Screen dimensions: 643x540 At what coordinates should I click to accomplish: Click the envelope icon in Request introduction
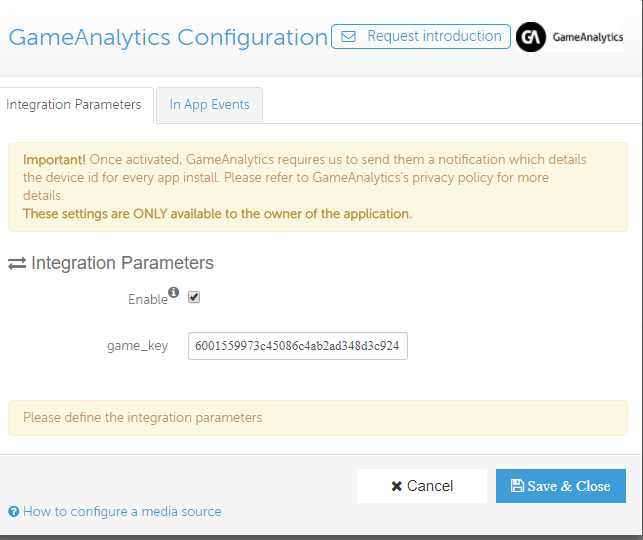click(x=349, y=36)
